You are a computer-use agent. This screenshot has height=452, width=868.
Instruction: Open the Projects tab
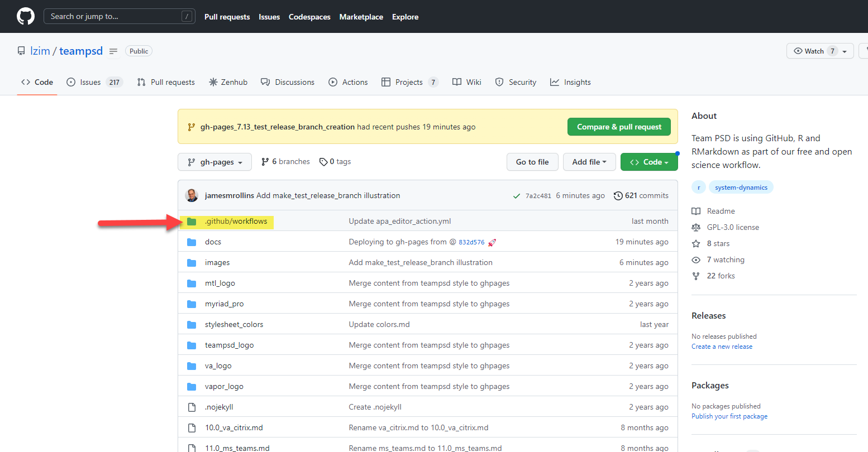pyautogui.click(x=410, y=82)
